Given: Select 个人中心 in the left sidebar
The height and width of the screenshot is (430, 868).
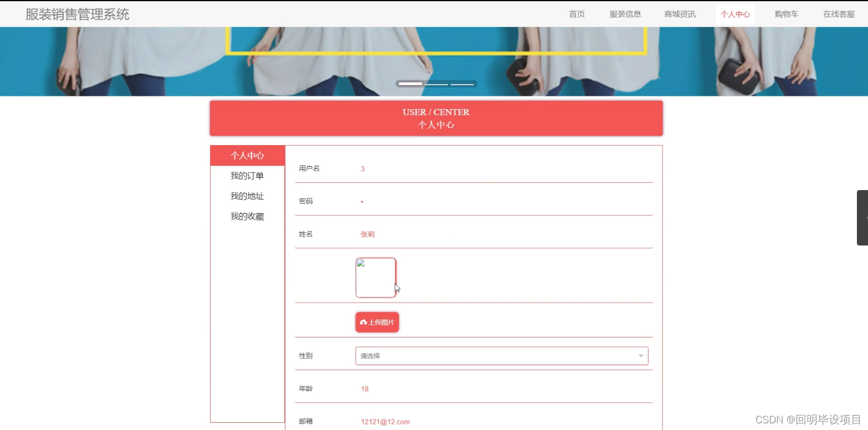Looking at the screenshot, I should click(x=247, y=156).
